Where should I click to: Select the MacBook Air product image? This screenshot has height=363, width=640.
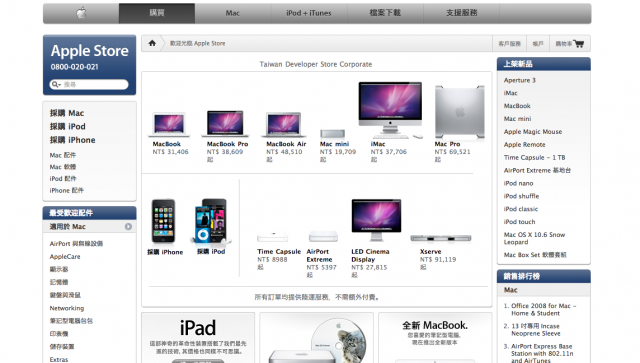(x=284, y=125)
